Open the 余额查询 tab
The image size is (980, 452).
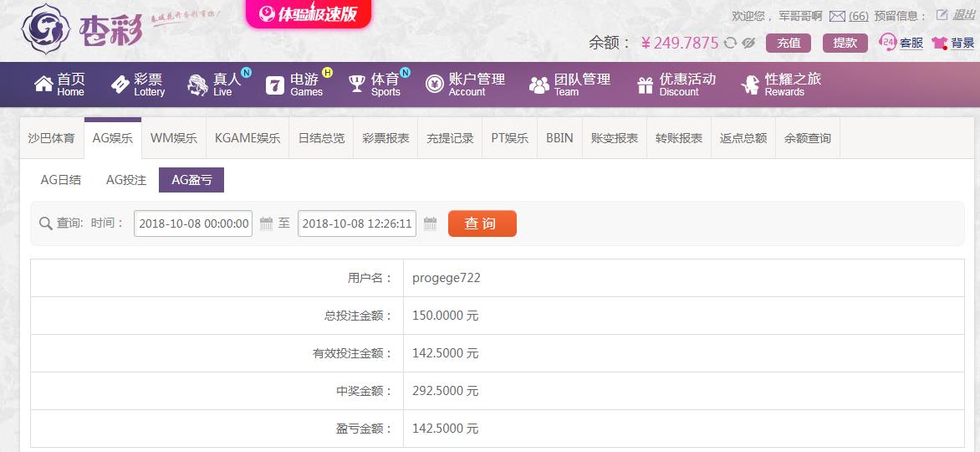click(808, 138)
